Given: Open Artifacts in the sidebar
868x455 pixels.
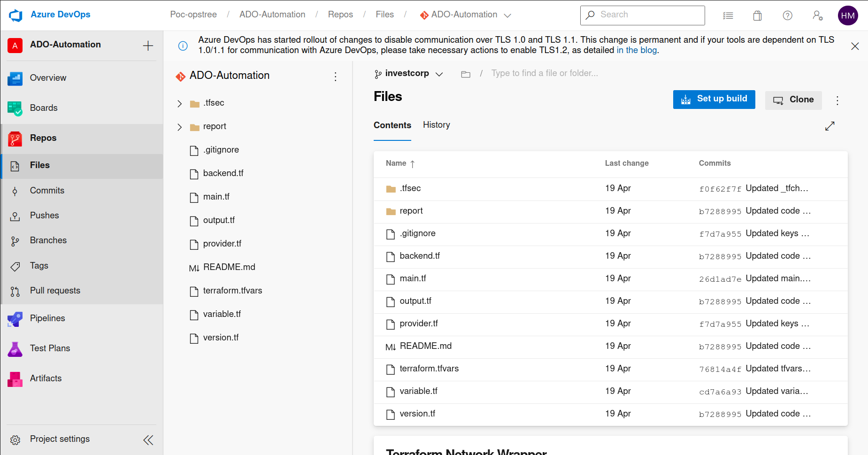Looking at the screenshot, I should point(82,378).
